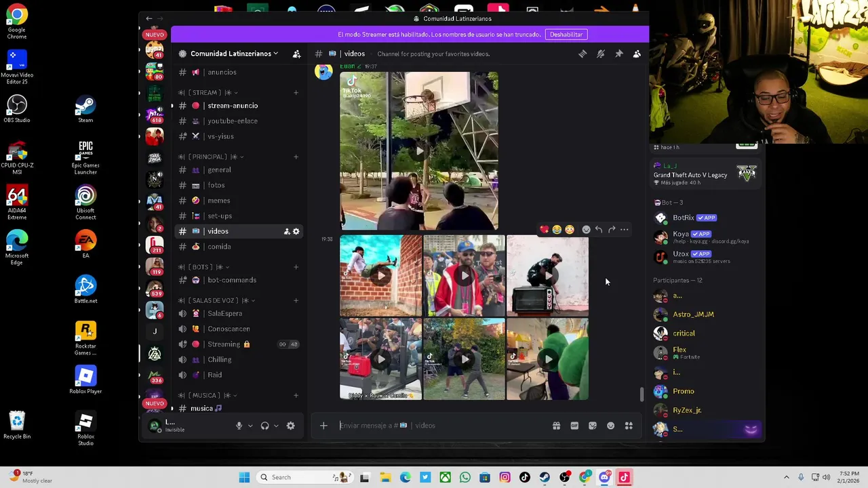This screenshot has height=488, width=868.
Task: Open the apps launcher icon in message bar
Action: pyautogui.click(x=629, y=426)
